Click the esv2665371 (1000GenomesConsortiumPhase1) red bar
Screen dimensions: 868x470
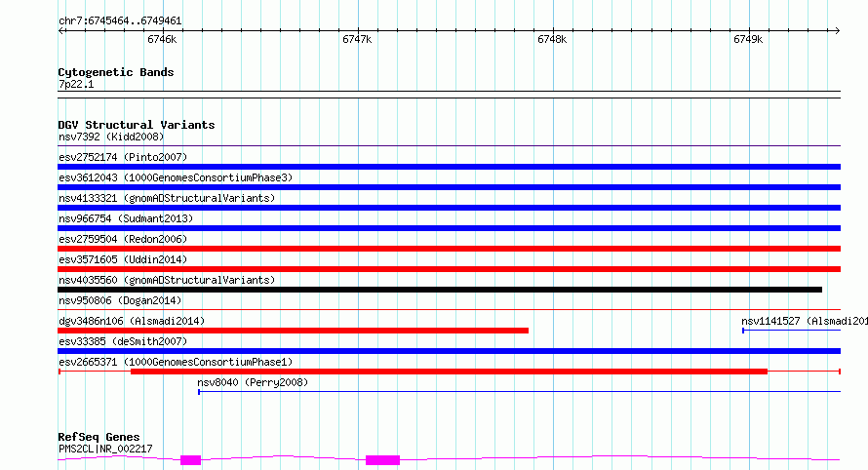449,372
